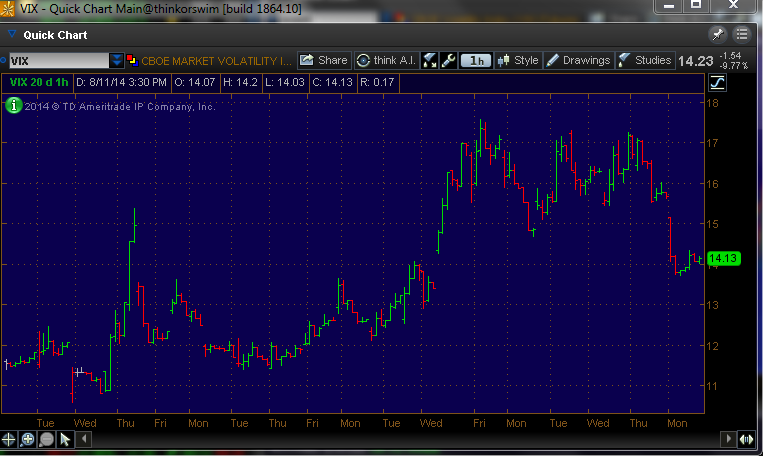Open the Style menu
This screenshot has height=456, width=763.
(x=518, y=60)
